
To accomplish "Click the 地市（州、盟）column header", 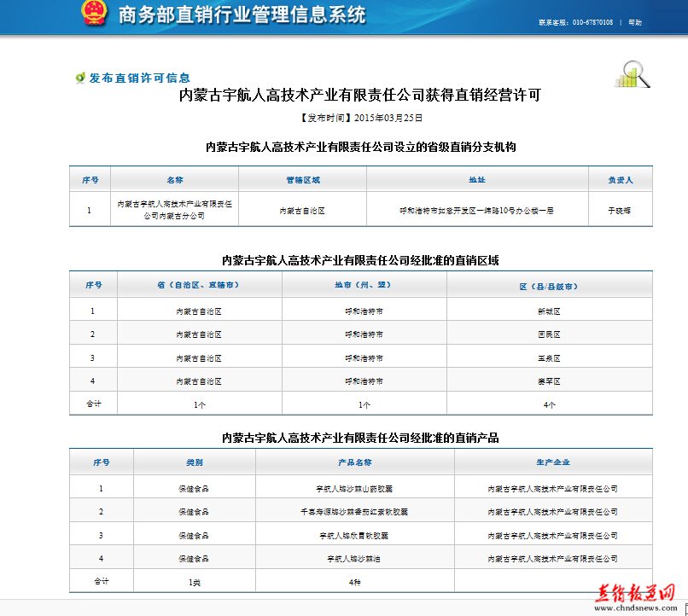I will pyautogui.click(x=363, y=285).
